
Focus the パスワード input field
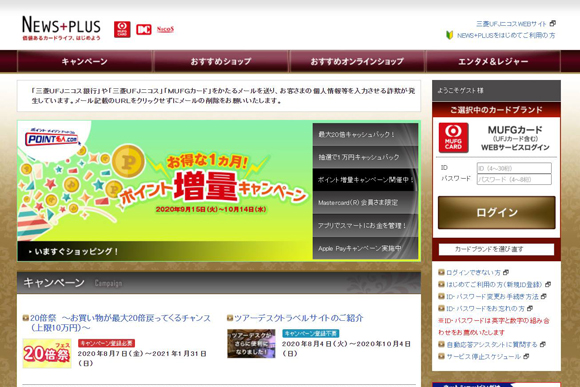click(x=514, y=179)
